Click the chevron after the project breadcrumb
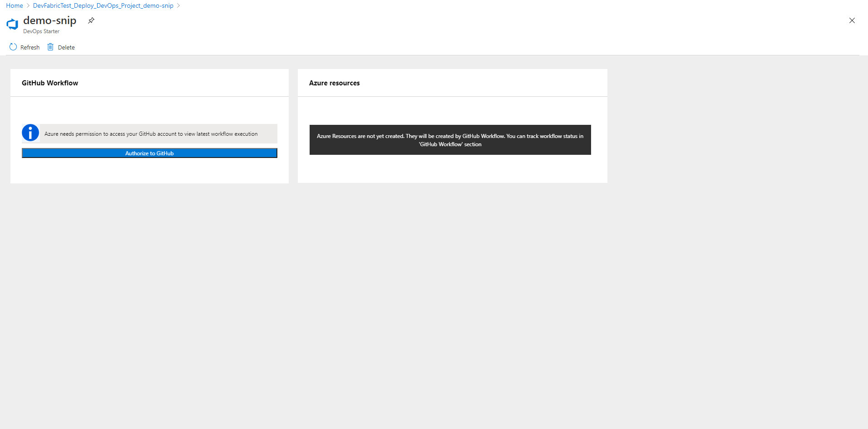 click(178, 5)
